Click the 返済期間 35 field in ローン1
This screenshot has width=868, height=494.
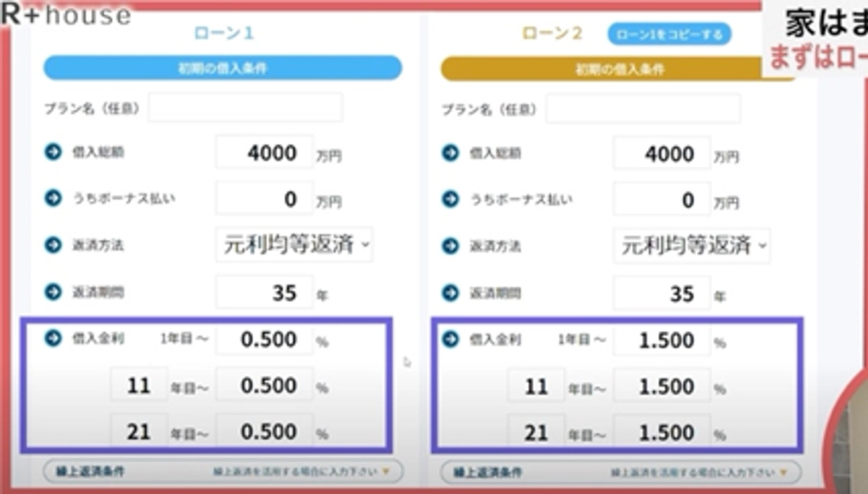pos(265,292)
